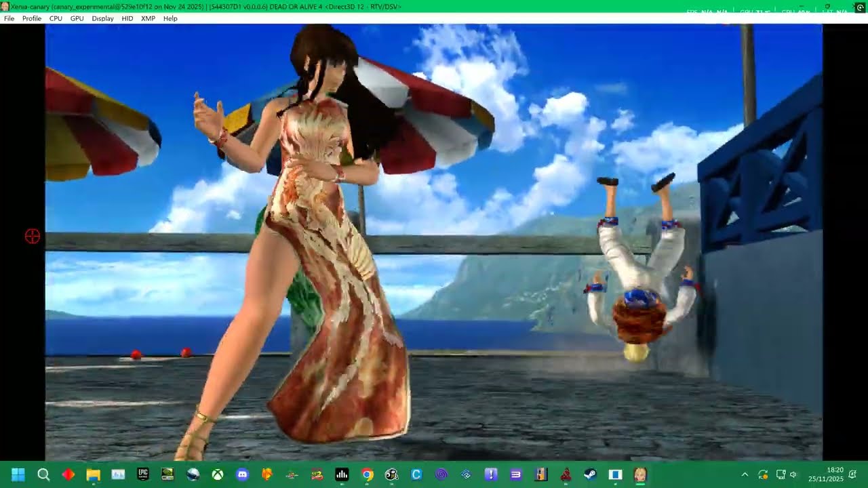Open the orange shield taskbar icon

pyautogui.click(x=267, y=474)
